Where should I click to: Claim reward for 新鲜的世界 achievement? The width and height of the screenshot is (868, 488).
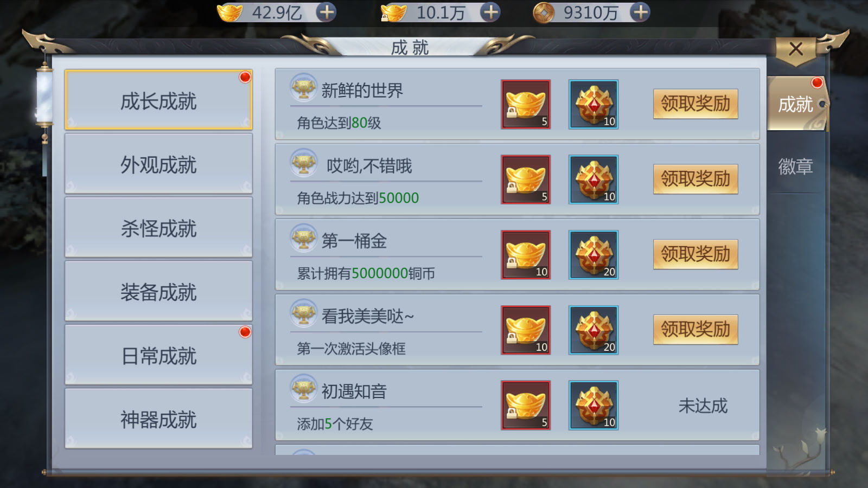[x=695, y=104]
